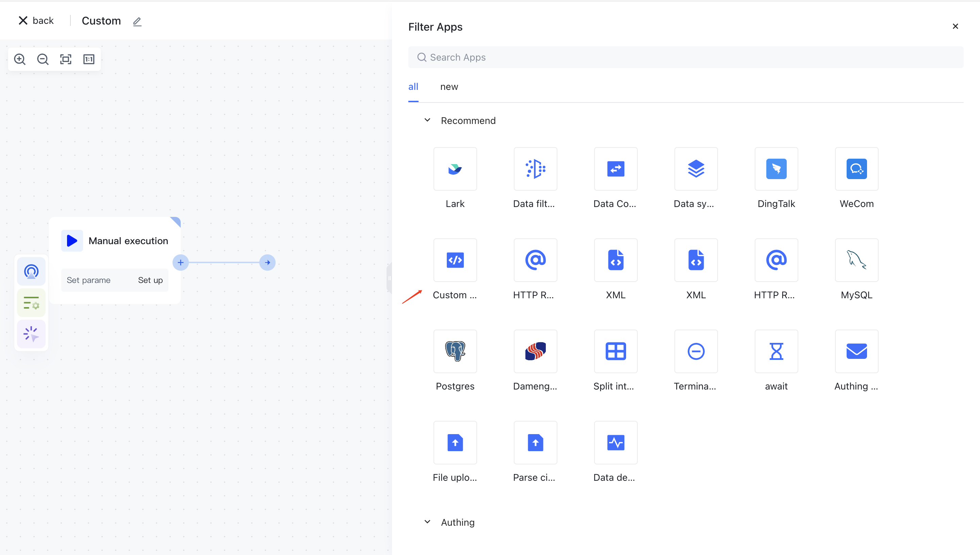Screen dimensions: 980x555
Task: Expand the Authing section
Action: (427, 522)
